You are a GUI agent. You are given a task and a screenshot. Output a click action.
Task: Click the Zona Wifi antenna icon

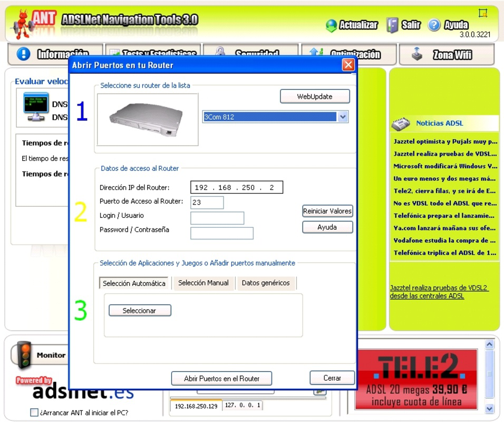(x=417, y=54)
